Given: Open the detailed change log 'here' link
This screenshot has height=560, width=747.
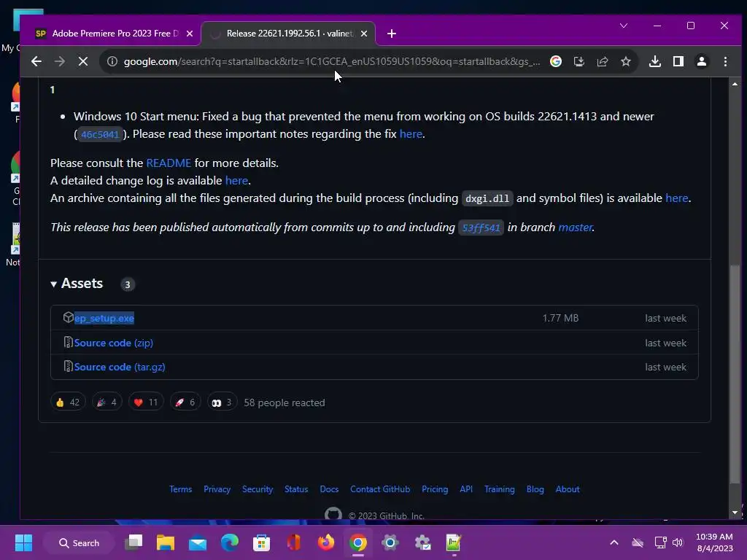Looking at the screenshot, I should tap(236, 181).
